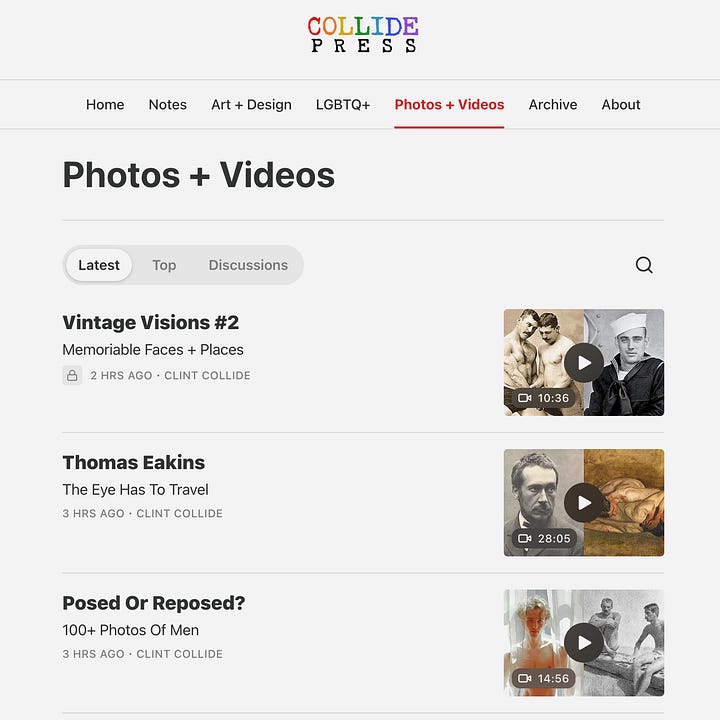
Task: Click the 10:36 video duration badge
Action: click(544, 398)
